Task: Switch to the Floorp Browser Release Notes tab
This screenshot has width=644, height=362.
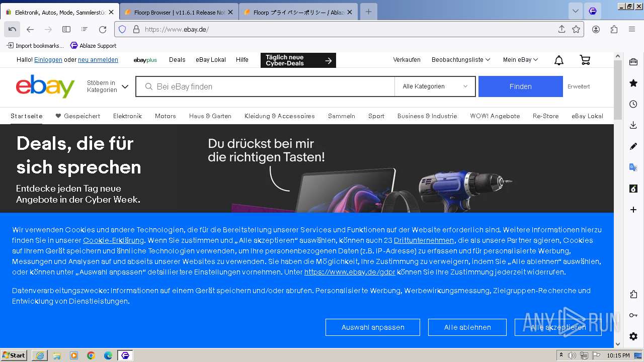Action: (179, 12)
